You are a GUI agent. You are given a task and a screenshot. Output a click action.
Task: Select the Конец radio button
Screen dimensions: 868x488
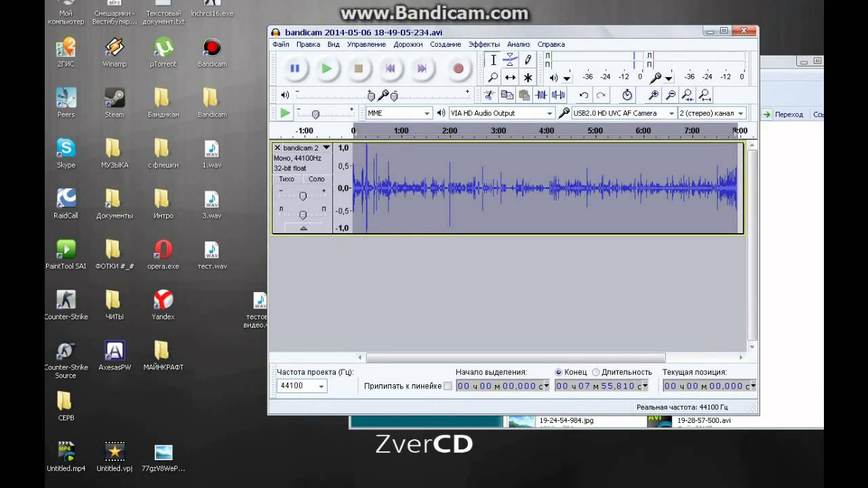click(x=559, y=372)
